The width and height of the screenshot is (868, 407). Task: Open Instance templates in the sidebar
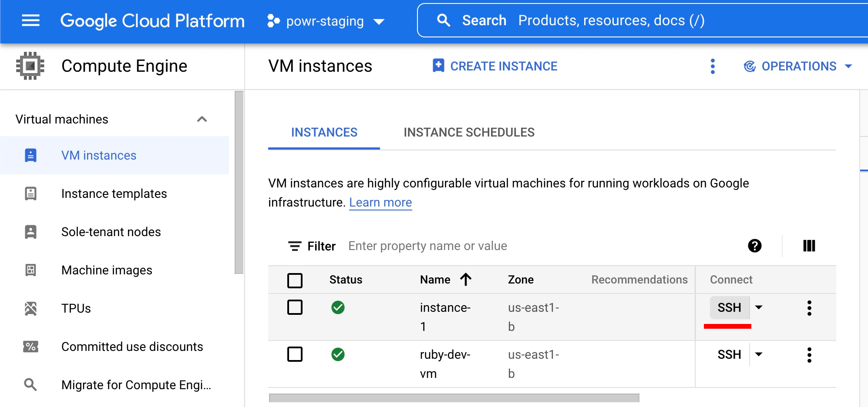(x=114, y=193)
